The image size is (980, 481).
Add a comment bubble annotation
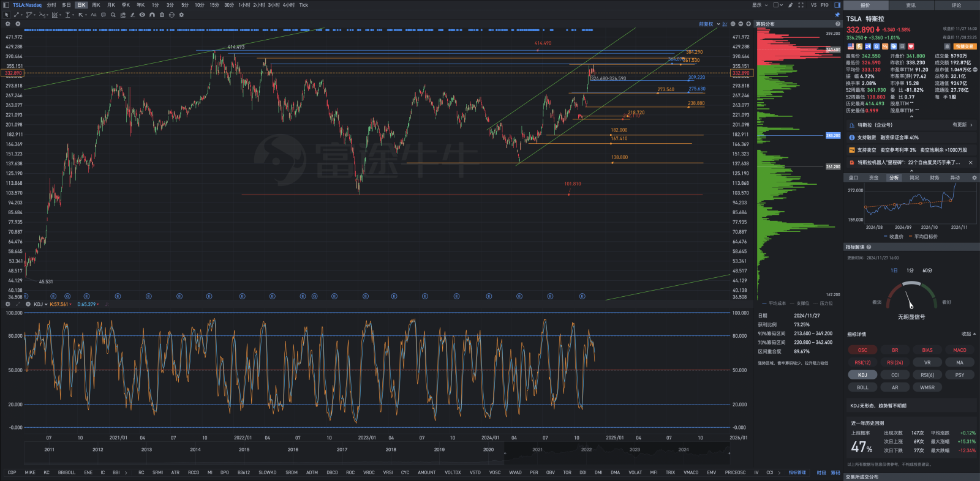click(x=104, y=15)
